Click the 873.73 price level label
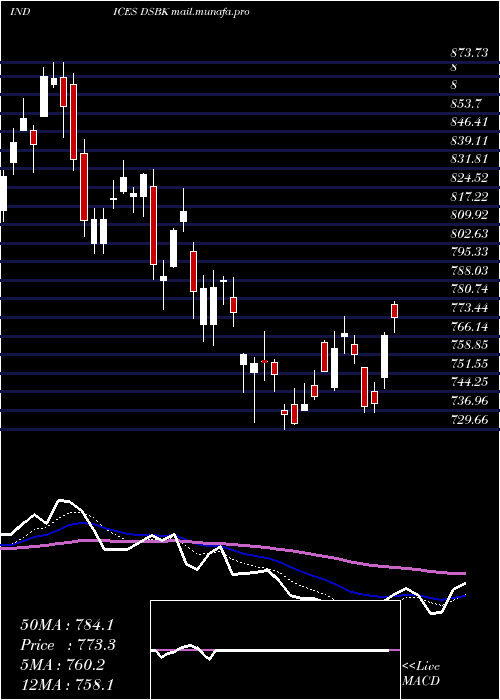 [x=469, y=53]
